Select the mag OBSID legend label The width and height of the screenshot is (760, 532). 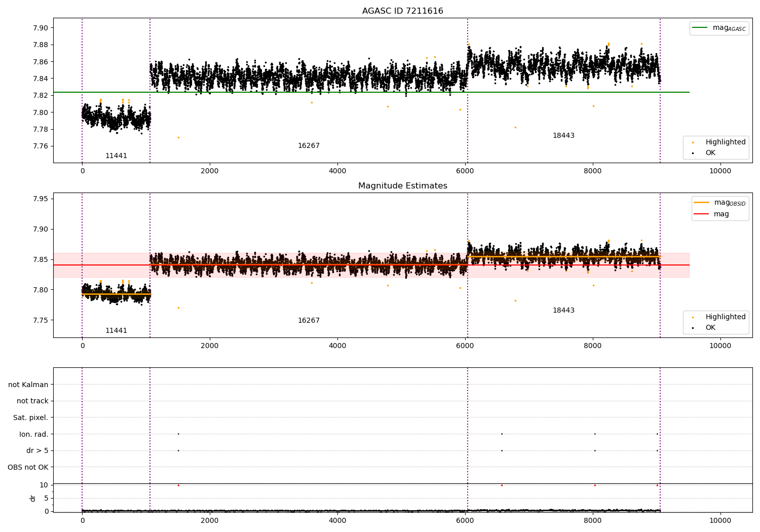[730, 203]
